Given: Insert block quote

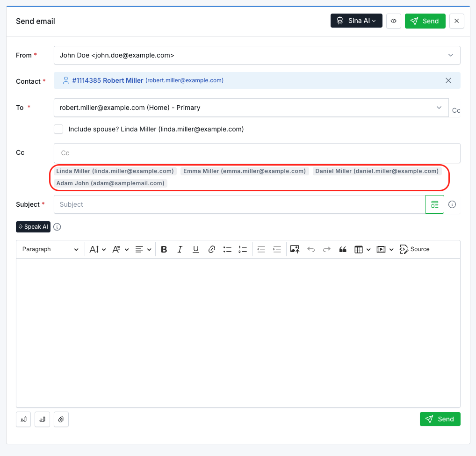Looking at the screenshot, I should tap(343, 249).
